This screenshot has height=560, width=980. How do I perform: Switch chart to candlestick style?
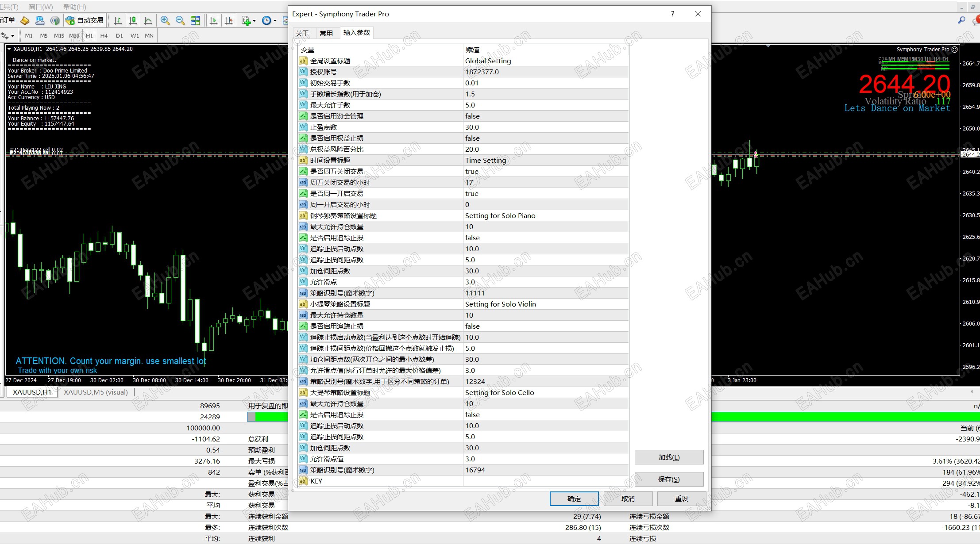(x=133, y=20)
